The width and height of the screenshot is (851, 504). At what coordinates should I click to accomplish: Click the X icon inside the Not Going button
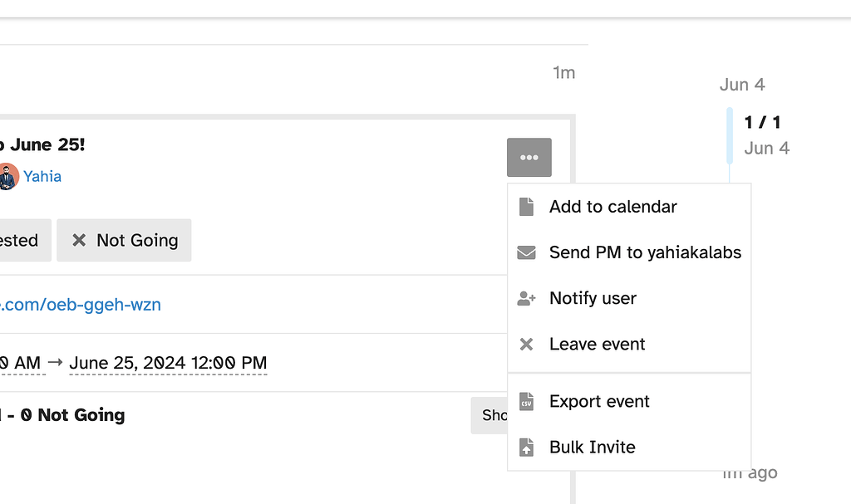pyautogui.click(x=80, y=240)
